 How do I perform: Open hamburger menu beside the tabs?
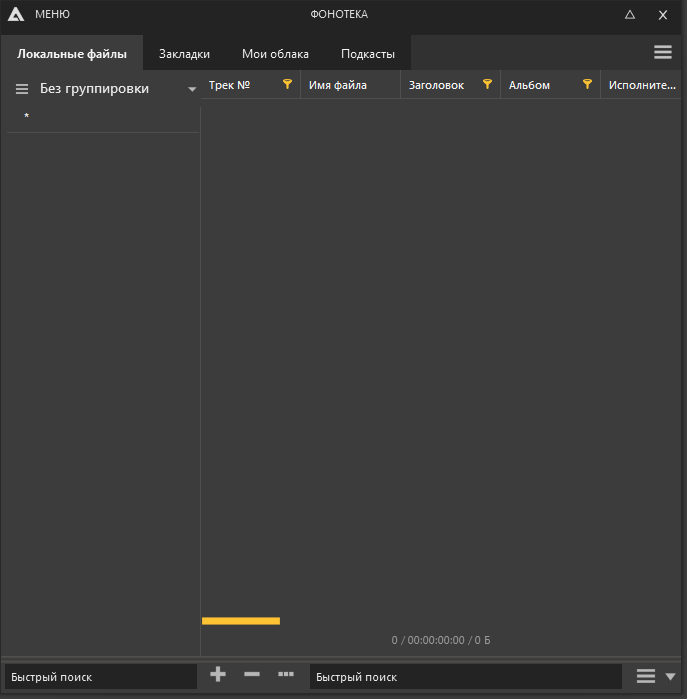click(663, 53)
